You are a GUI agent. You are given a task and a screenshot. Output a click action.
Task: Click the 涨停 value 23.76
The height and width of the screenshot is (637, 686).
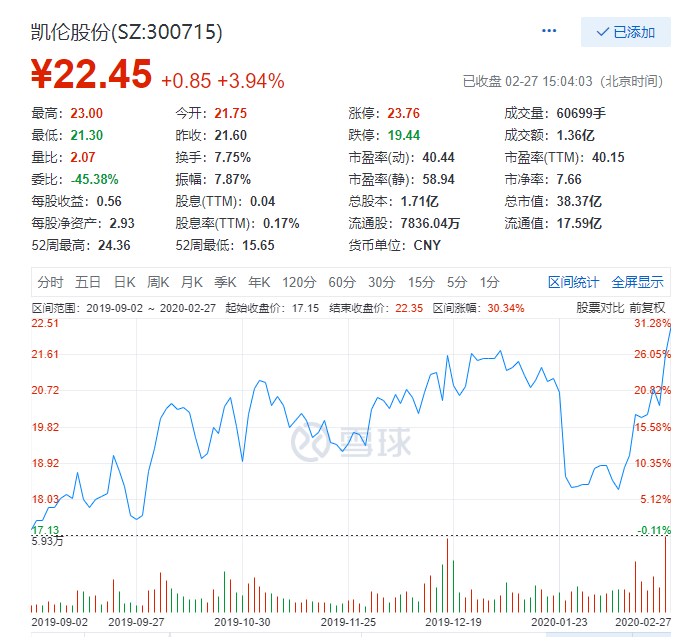coord(403,113)
